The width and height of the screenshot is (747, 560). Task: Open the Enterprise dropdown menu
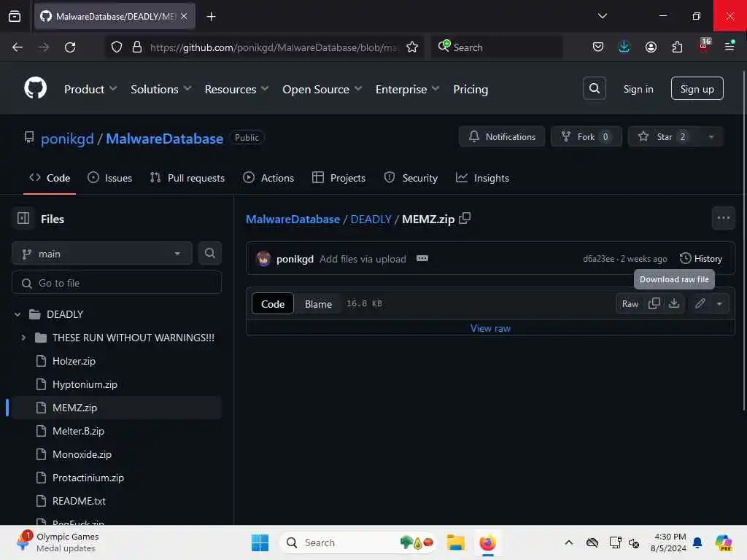pyautogui.click(x=407, y=89)
